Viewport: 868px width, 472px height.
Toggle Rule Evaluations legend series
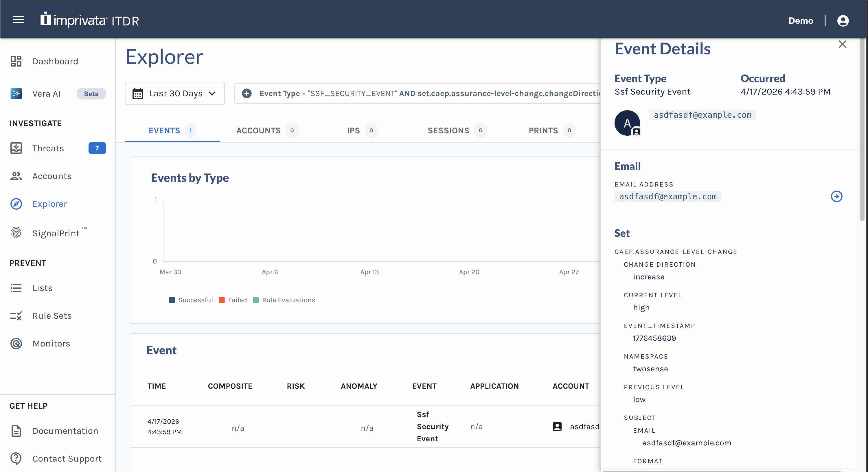tap(284, 300)
